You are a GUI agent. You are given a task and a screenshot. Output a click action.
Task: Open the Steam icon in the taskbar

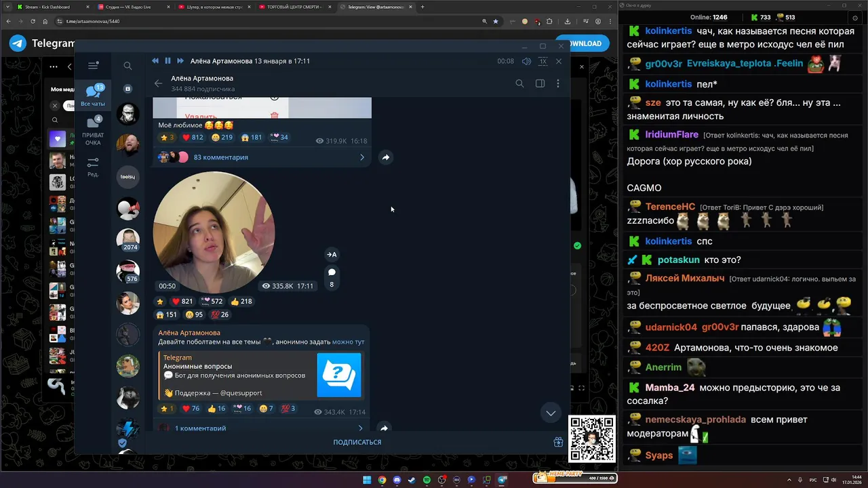(x=412, y=480)
